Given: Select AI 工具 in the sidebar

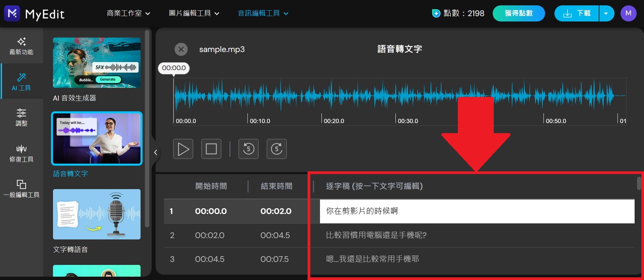Looking at the screenshot, I should tap(21, 82).
